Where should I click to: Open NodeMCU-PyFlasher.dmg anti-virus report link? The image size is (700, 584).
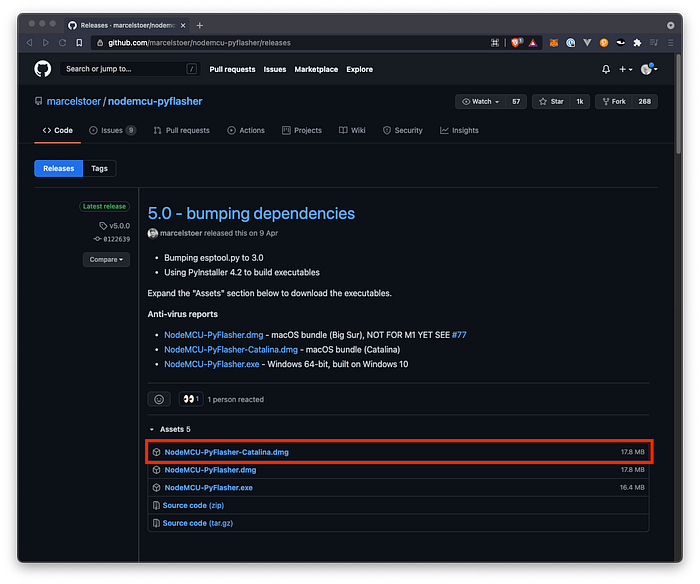214,335
